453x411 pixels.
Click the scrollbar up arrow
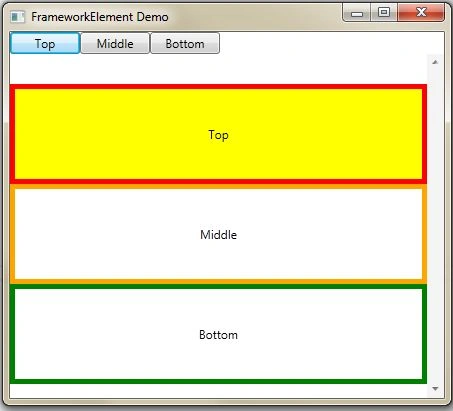point(435,62)
